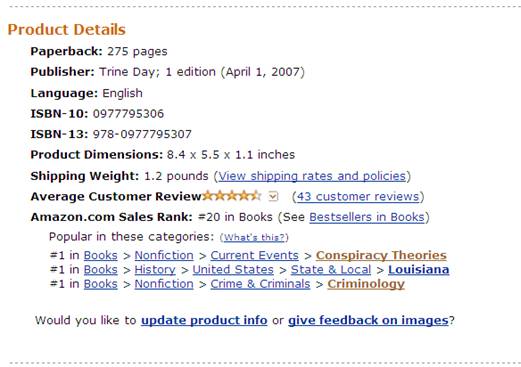Open 43 customer reviews link
The height and width of the screenshot is (367, 521).
[358, 197]
